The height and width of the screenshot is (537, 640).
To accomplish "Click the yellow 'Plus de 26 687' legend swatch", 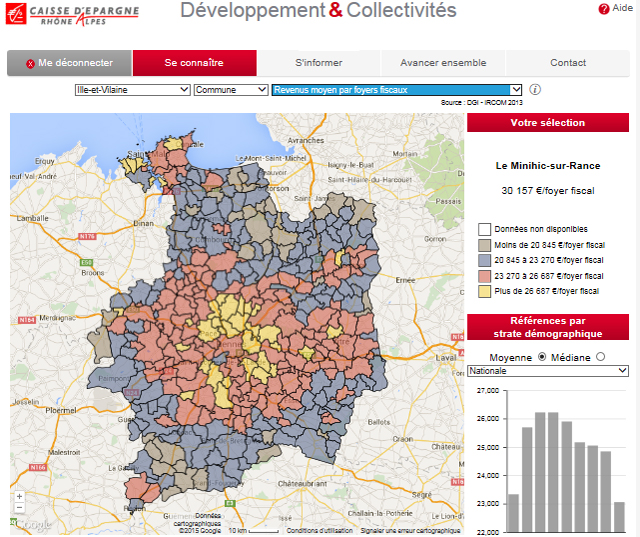I will tap(484, 291).
